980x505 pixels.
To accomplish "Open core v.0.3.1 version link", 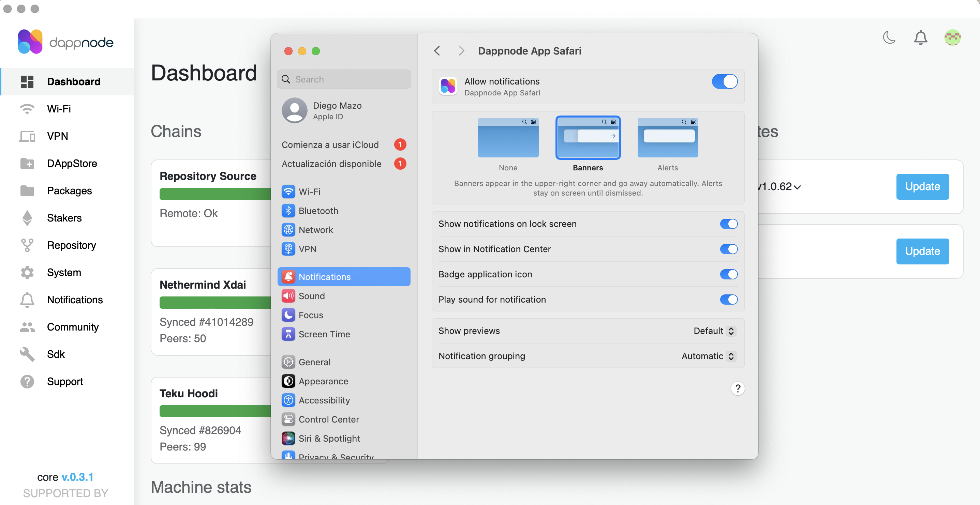I will (x=77, y=477).
